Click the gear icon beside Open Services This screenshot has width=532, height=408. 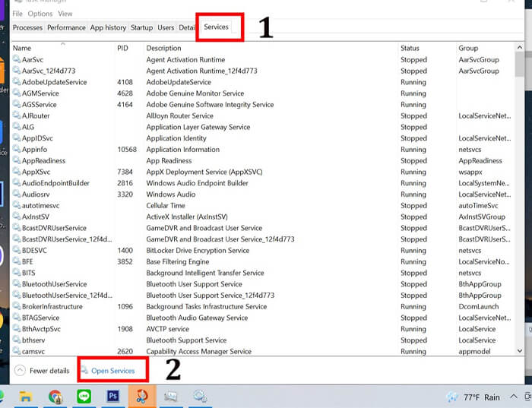(84, 370)
